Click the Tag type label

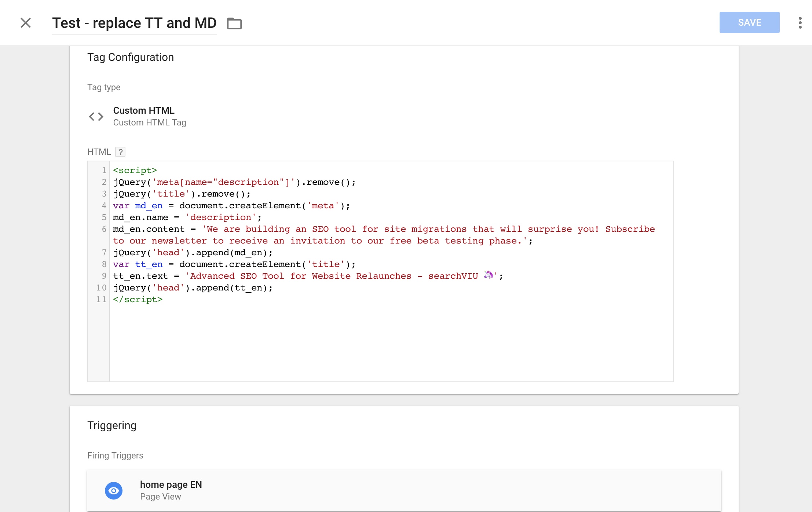click(104, 87)
